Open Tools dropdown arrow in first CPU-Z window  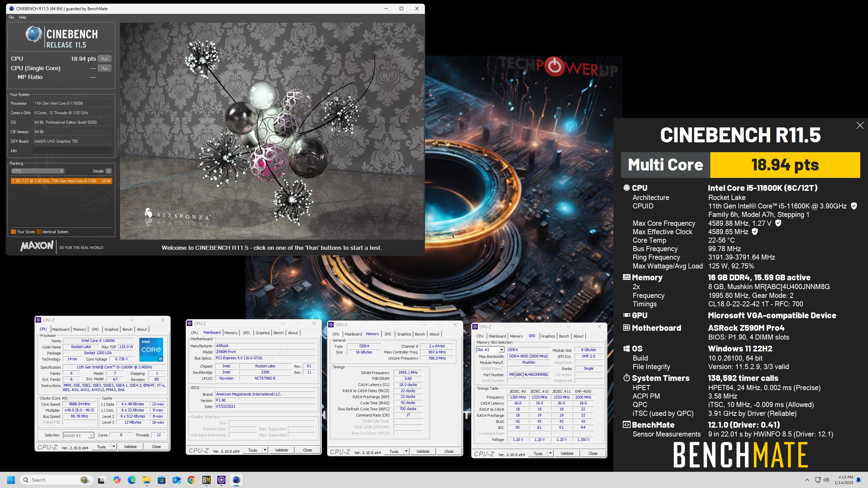(x=114, y=447)
